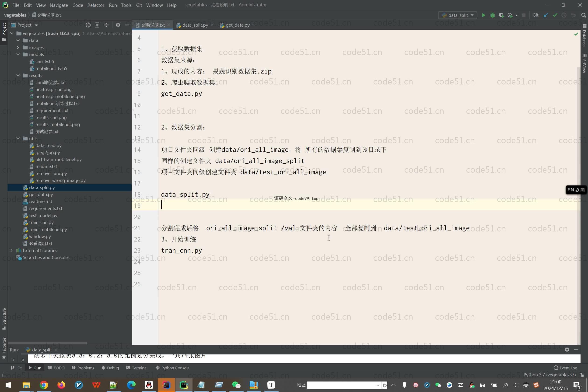The height and width of the screenshot is (392, 588).
Task: Open Firefox from the taskbar
Action: (x=61, y=385)
